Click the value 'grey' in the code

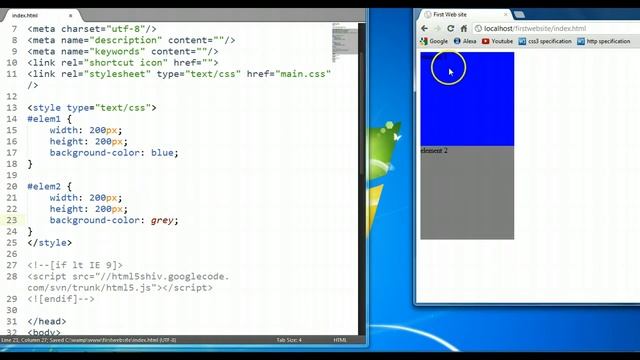click(162, 220)
